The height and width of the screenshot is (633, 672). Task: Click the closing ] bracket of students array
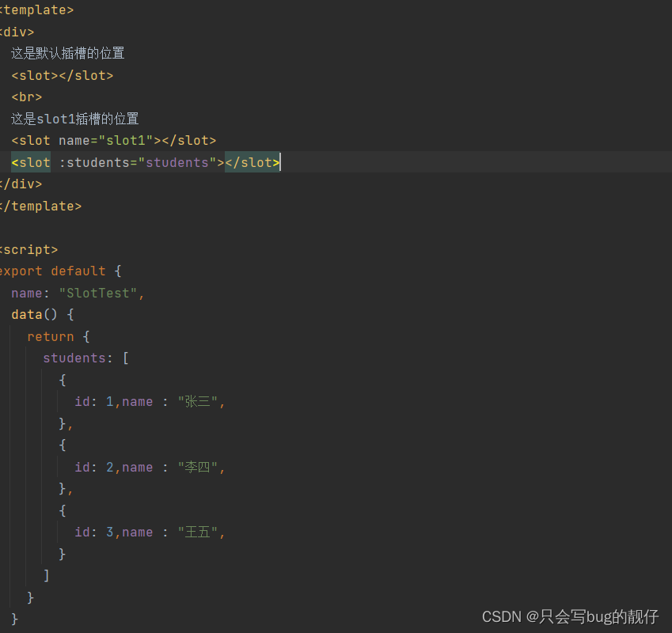(46, 575)
